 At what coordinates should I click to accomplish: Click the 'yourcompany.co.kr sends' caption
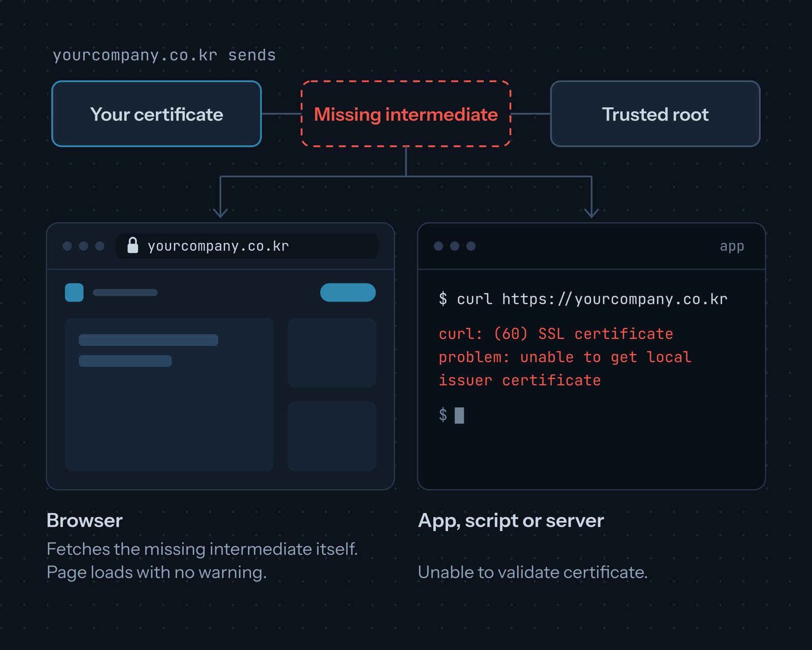[x=164, y=55]
